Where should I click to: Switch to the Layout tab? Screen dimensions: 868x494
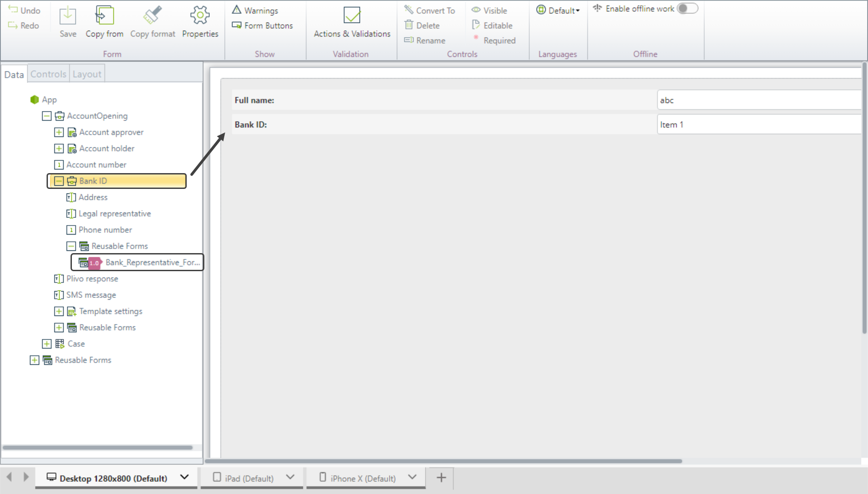pos(87,74)
